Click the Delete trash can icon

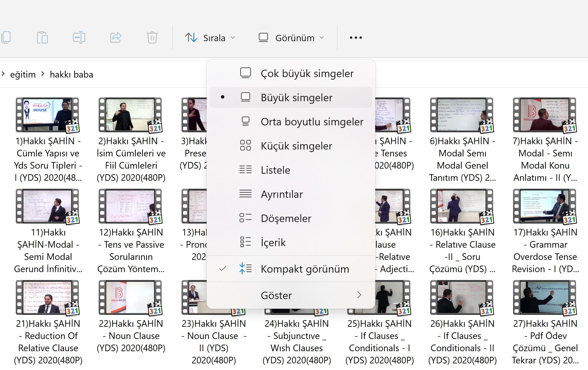[x=152, y=38]
